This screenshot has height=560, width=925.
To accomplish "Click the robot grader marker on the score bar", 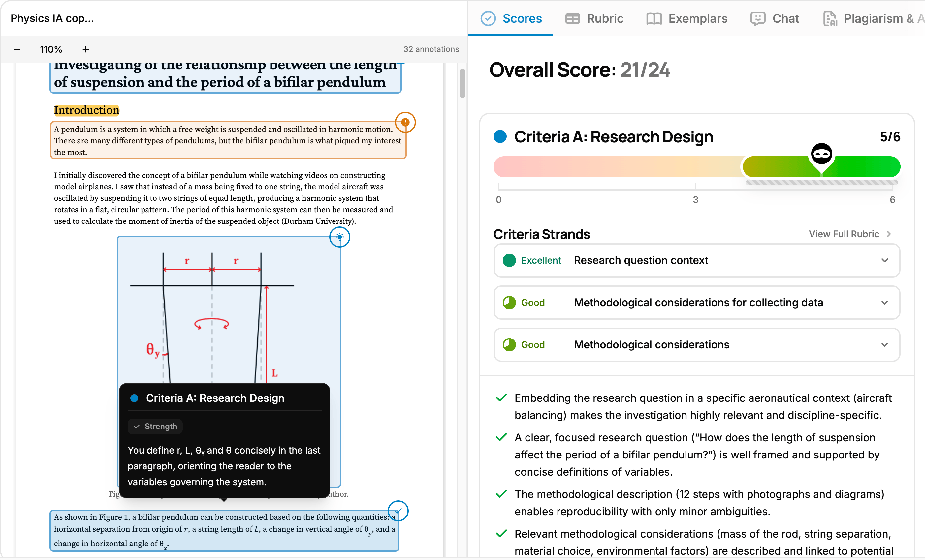I will 822,154.
